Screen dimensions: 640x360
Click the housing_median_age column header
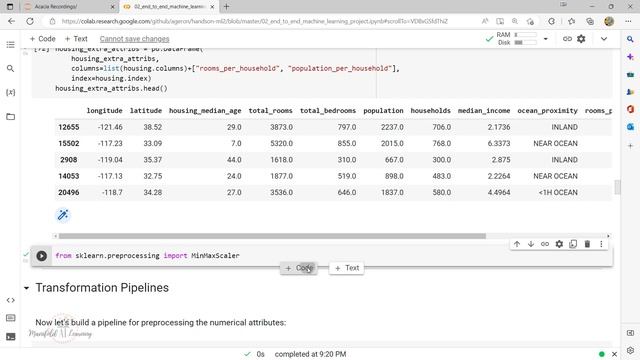205,111
